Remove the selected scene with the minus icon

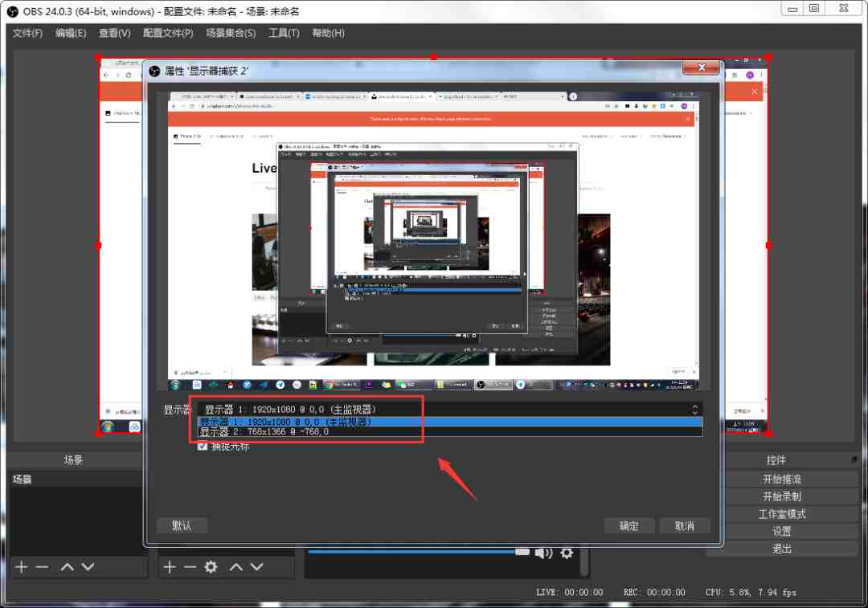click(x=42, y=566)
